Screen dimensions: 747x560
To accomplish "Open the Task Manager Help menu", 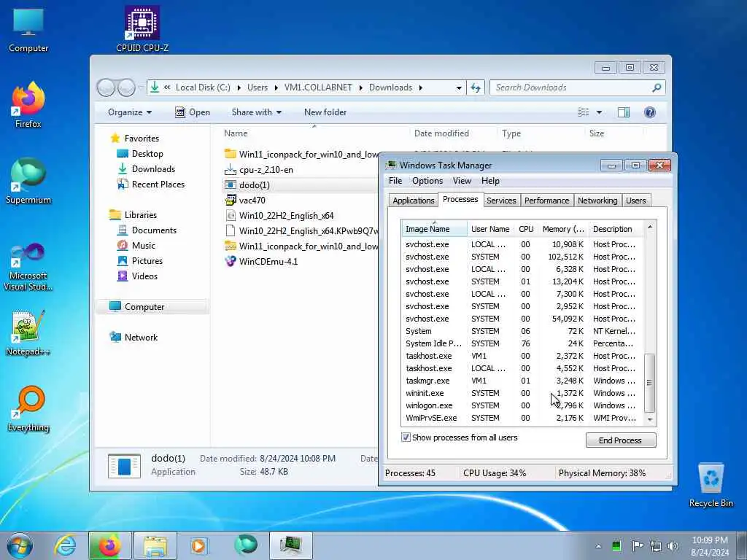I will (490, 181).
